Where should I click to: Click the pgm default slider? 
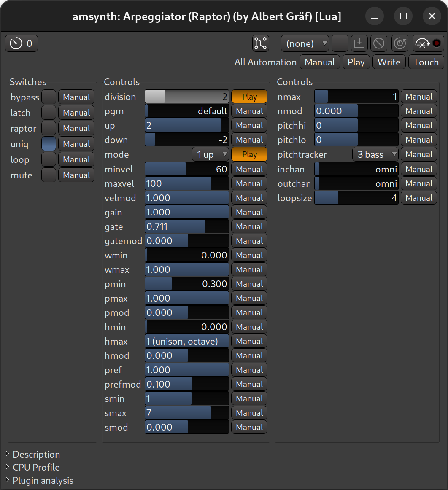click(x=187, y=111)
